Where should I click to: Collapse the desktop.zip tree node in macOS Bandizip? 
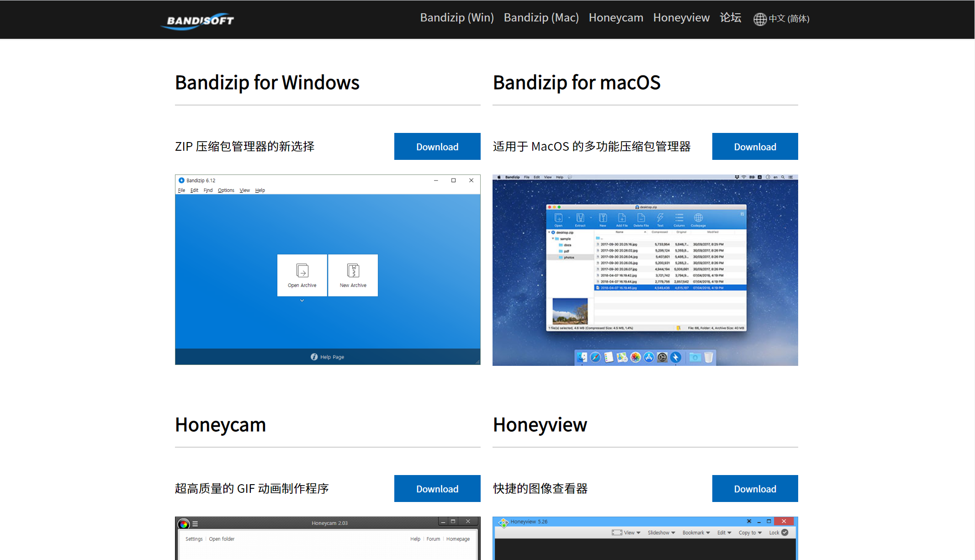click(x=549, y=232)
